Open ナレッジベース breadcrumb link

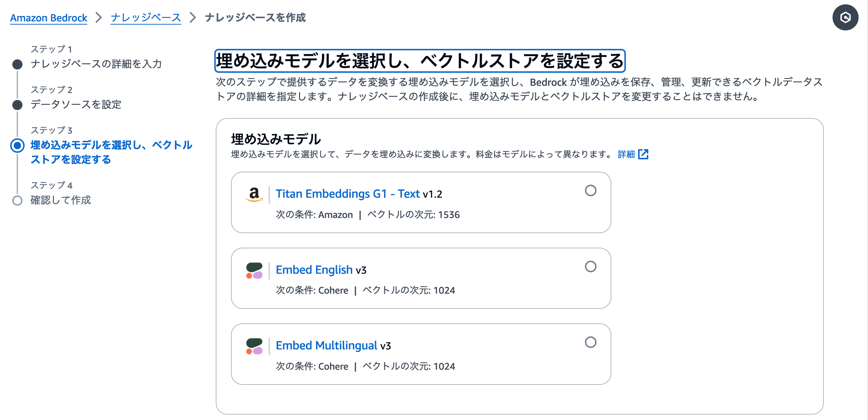pos(145,18)
